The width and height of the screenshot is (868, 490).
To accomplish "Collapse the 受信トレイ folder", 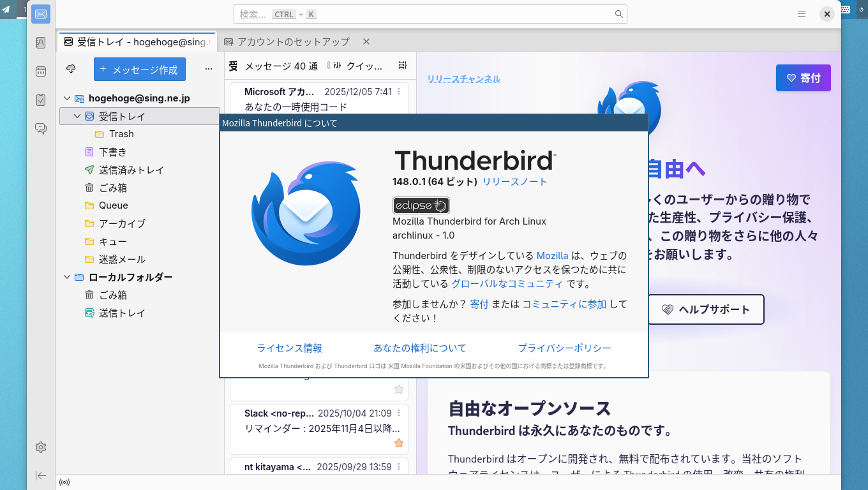I will coord(77,116).
